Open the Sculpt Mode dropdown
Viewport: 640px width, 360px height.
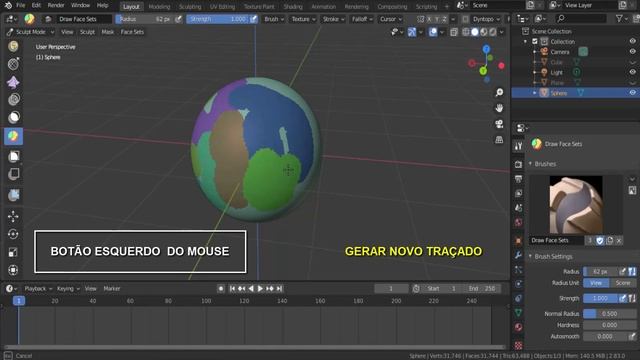[x=31, y=32]
